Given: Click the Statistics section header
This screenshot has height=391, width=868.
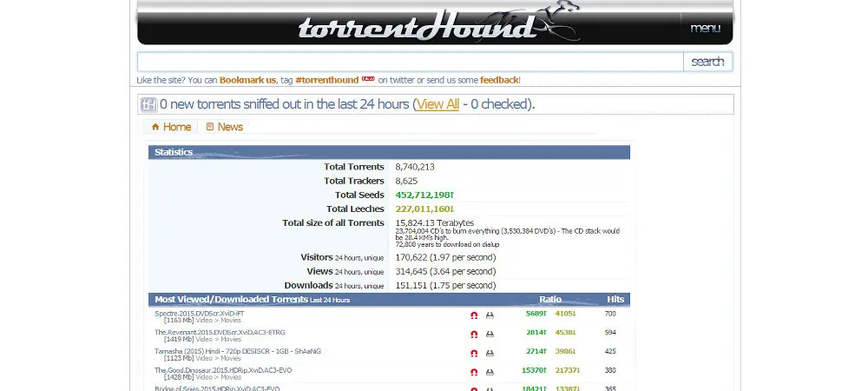Looking at the screenshot, I should click(389, 152).
